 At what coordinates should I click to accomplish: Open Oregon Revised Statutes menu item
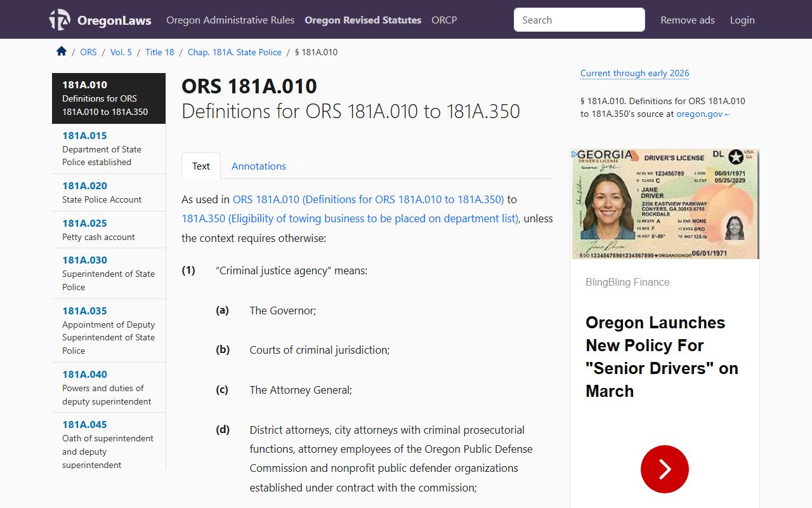coord(363,20)
